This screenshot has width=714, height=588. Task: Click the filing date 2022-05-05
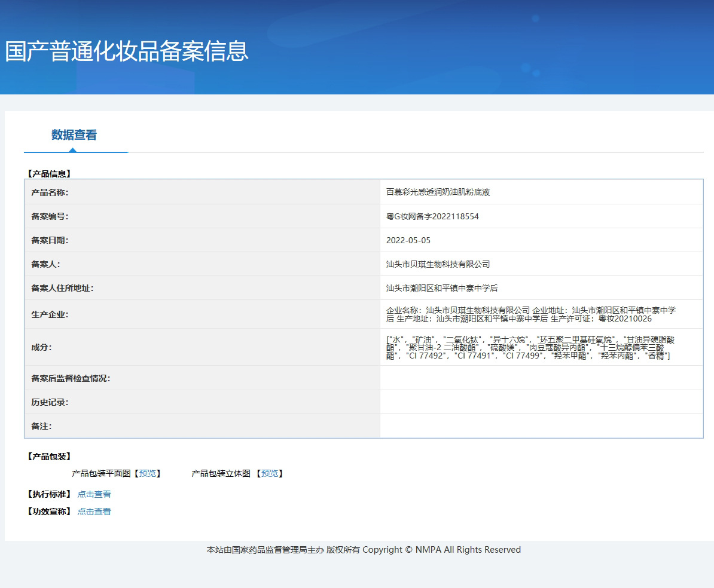408,240
